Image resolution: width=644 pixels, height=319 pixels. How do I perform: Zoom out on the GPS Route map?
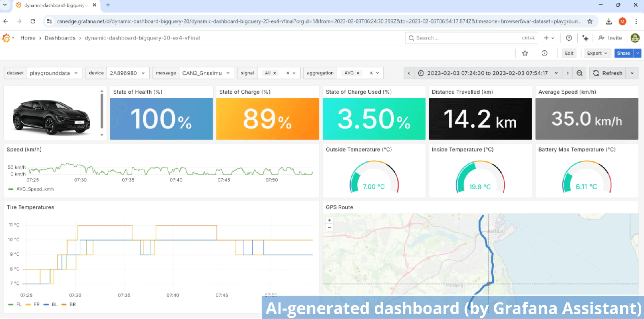(329, 228)
